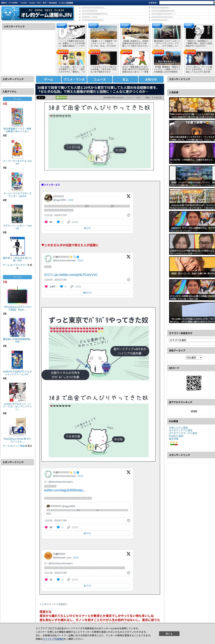Open the info icon beside 11:19 timestamp

pyautogui.click(x=128, y=215)
